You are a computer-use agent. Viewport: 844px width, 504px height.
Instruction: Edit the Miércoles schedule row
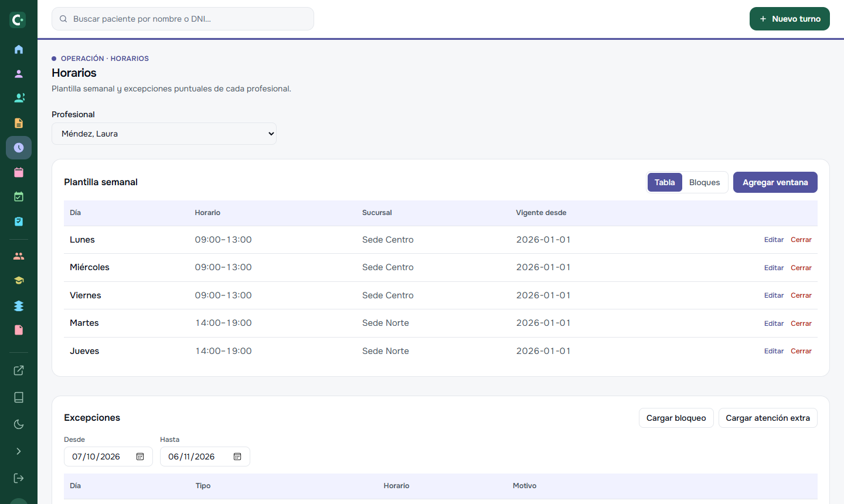coord(774,268)
